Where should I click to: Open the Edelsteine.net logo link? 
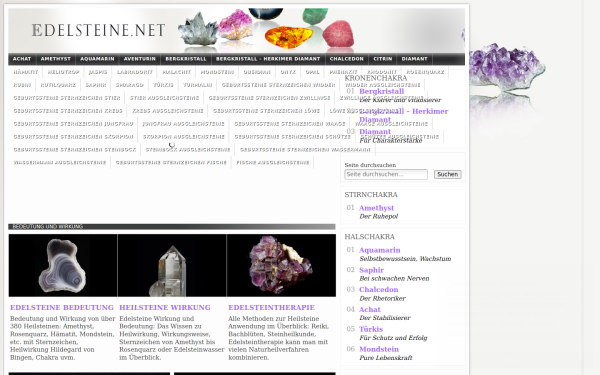98,30
